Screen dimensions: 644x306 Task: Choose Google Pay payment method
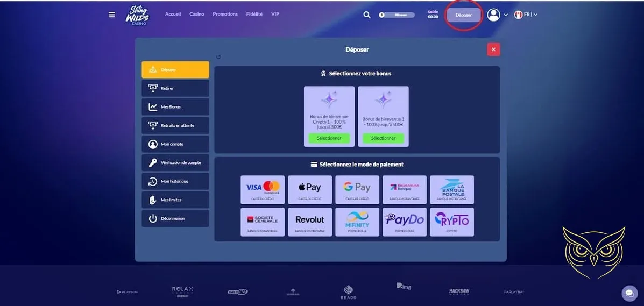(x=357, y=190)
